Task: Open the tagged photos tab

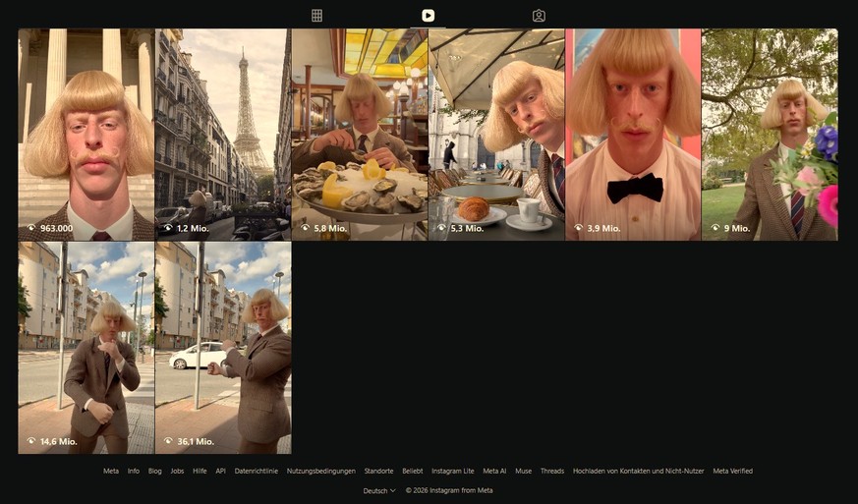Action: [x=539, y=16]
